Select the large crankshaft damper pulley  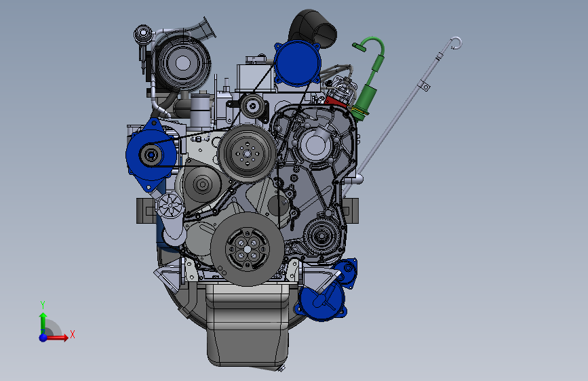[247, 249]
